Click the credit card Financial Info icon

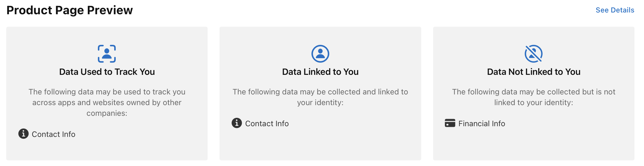pos(450,123)
